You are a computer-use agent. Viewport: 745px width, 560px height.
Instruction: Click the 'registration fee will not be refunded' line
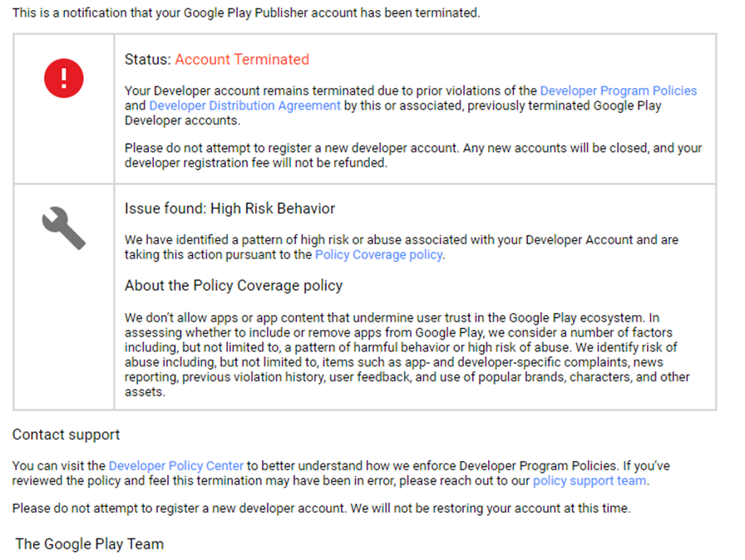pos(256,163)
